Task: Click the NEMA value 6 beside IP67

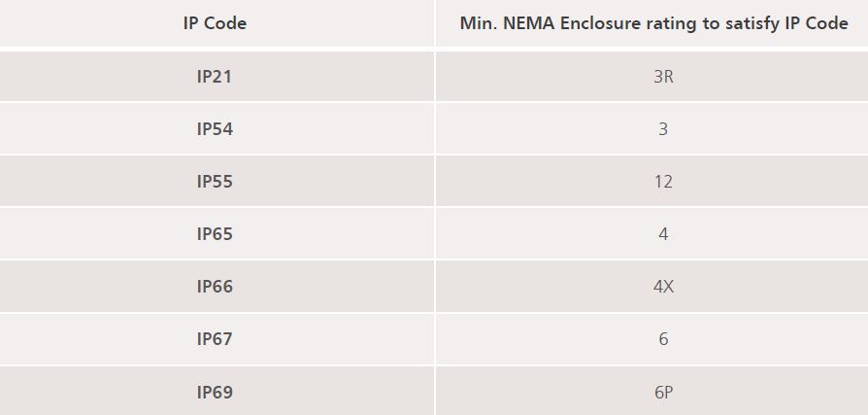Action: pyautogui.click(x=663, y=339)
